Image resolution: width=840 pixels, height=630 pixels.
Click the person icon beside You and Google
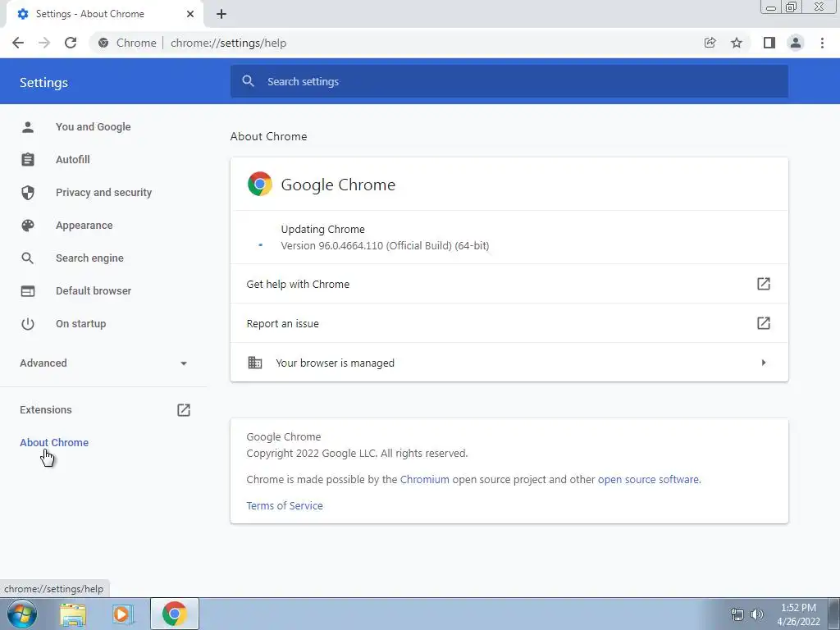[x=28, y=127]
